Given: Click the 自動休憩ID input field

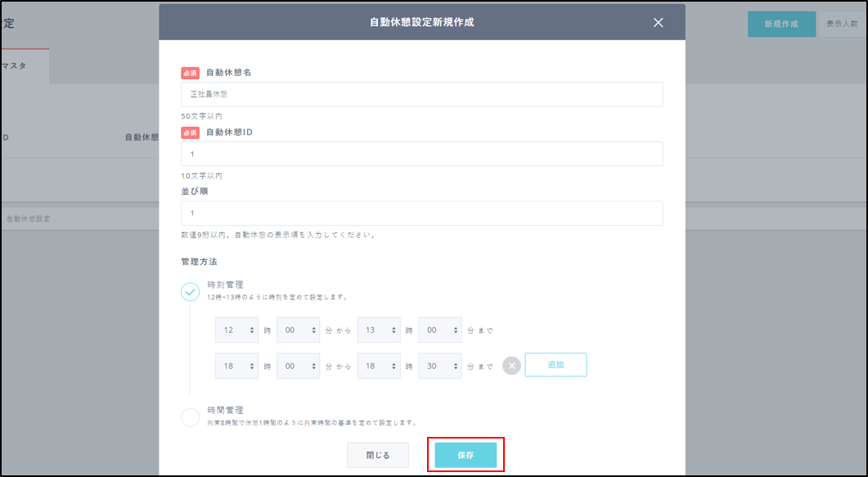Looking at the screenshot, I should click(x=421, y=154).
